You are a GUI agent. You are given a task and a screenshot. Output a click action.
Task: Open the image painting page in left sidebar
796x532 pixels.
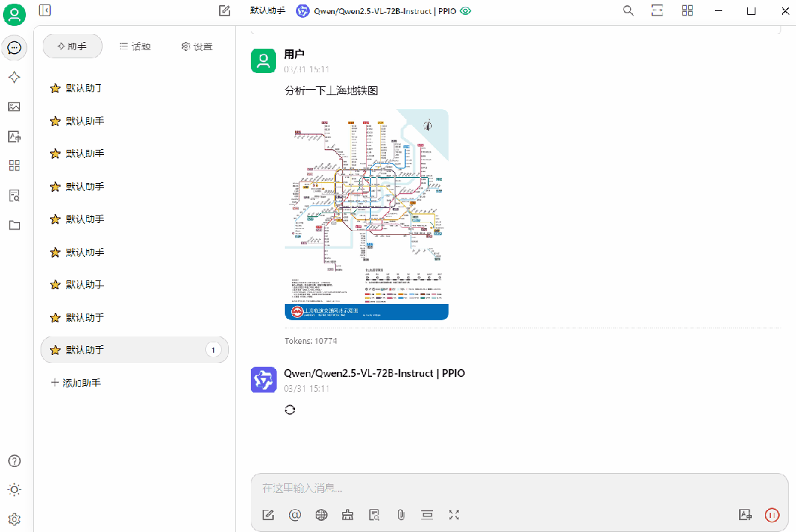pyautogui.click(x=14, y=106)
